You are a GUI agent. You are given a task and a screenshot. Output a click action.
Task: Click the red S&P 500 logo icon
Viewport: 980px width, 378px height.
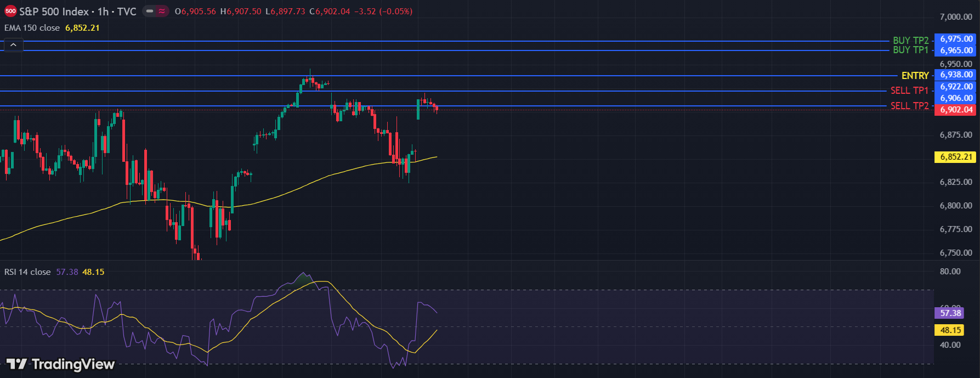point(10,12)
